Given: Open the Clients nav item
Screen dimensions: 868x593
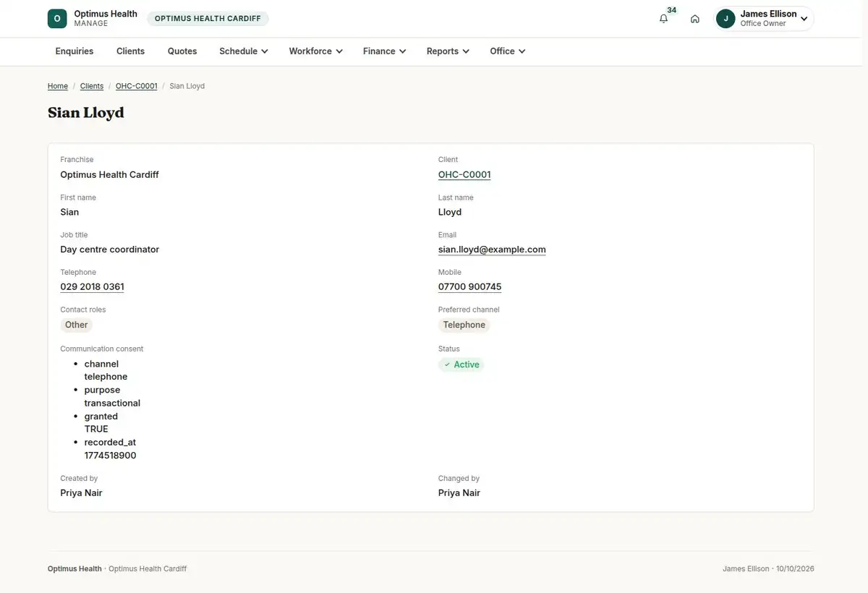Looking at the screenshot, I should tap(131, 51).
